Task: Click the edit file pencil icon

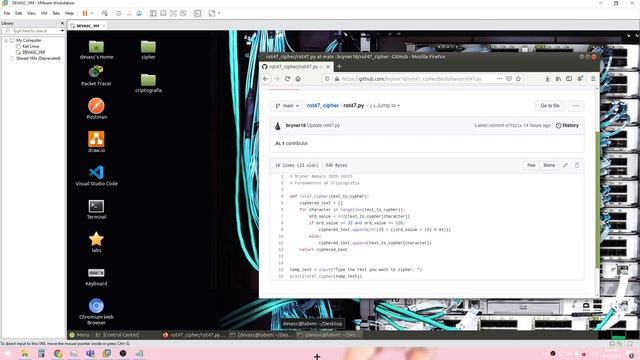Action: (x=565, y=165)
